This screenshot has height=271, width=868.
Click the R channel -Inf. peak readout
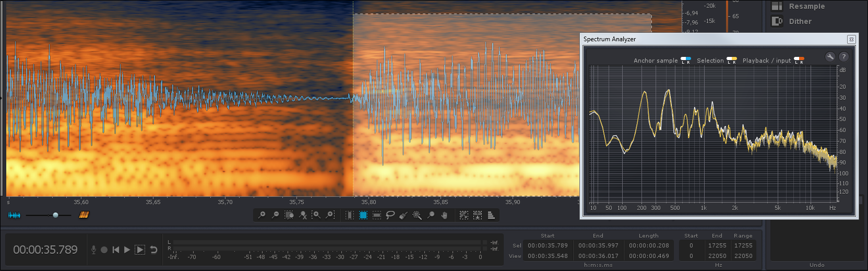pos(494,249)
